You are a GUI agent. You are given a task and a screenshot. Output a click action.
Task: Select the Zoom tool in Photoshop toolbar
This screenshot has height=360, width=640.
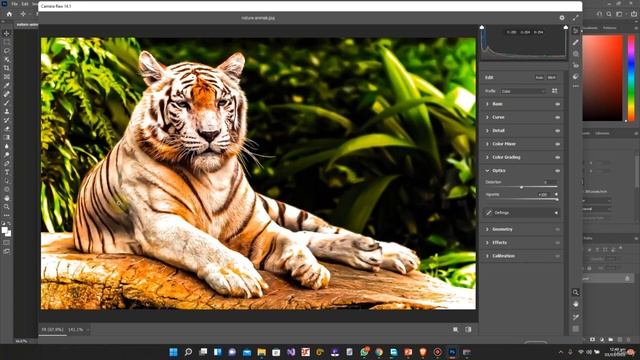[7, 207]
